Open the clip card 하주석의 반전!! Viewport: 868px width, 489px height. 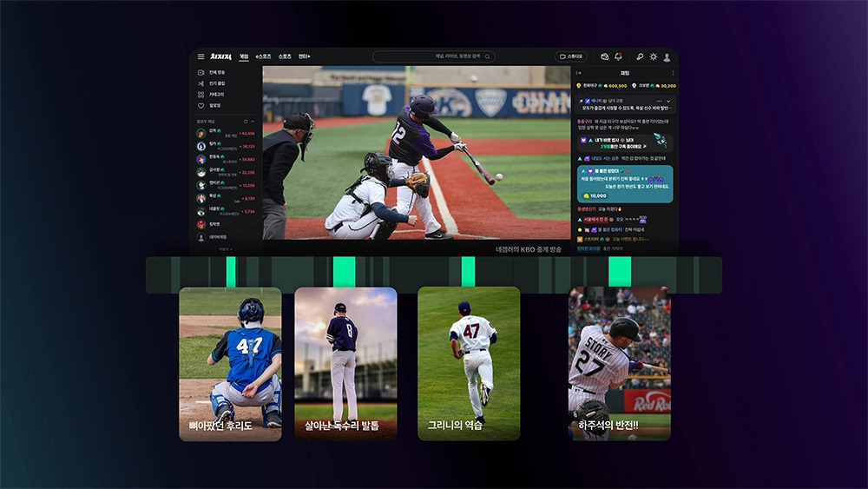[x=620, y=364]
